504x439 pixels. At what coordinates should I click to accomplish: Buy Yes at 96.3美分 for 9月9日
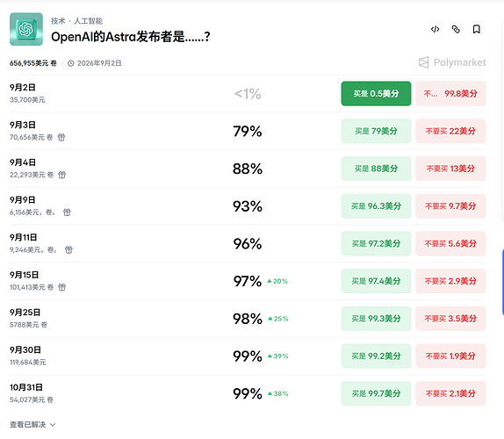(x=376, y=206)
